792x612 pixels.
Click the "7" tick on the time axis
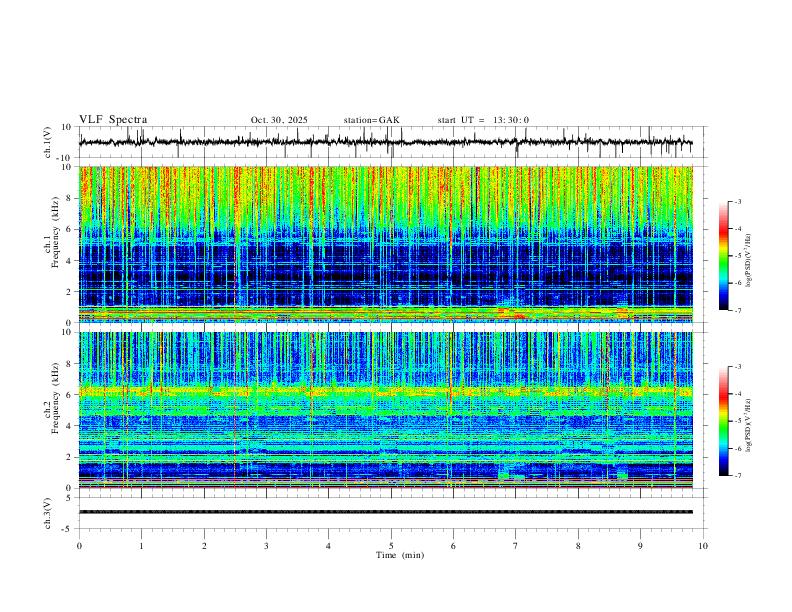516,546
